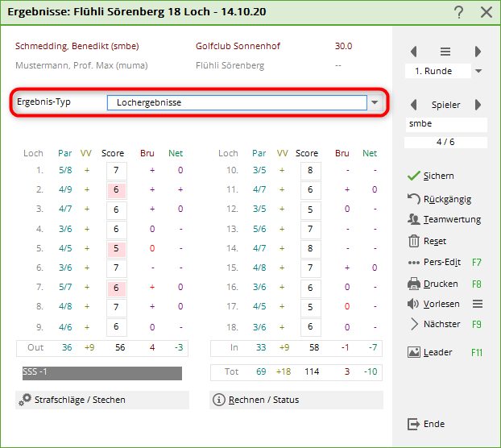Go to previous player with left arrow
Screen dimensions: 501x448
click(414, 105)
